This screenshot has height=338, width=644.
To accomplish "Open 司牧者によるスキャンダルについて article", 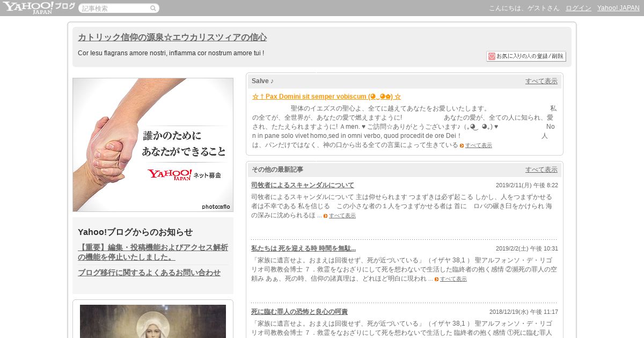I will 303,185.
